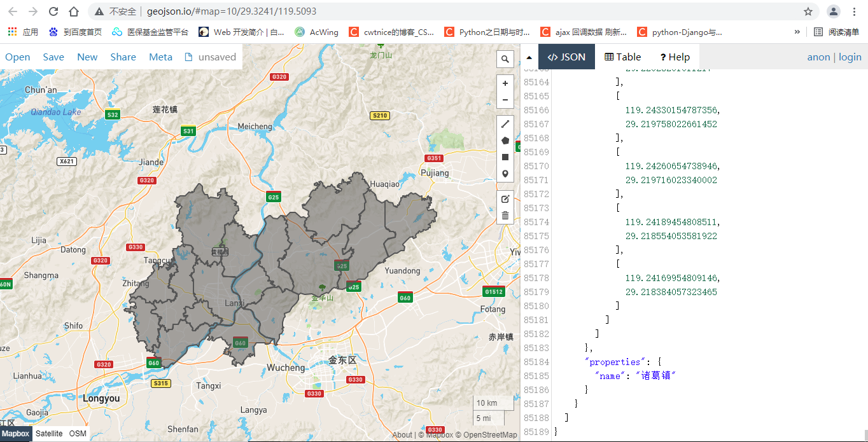The height and width of the screenshot is (442, 868).
Task: Open the Help tab
Action: (675, 57)
